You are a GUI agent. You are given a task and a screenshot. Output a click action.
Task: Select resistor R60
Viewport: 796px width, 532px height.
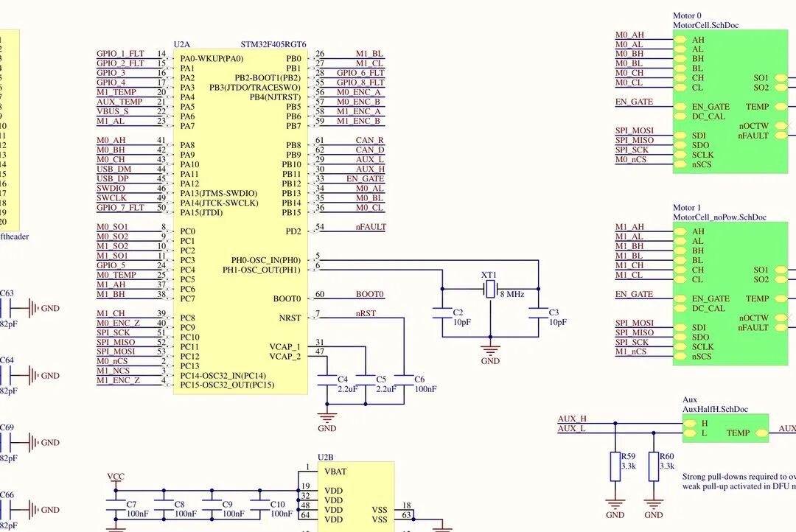pos(654,466)
